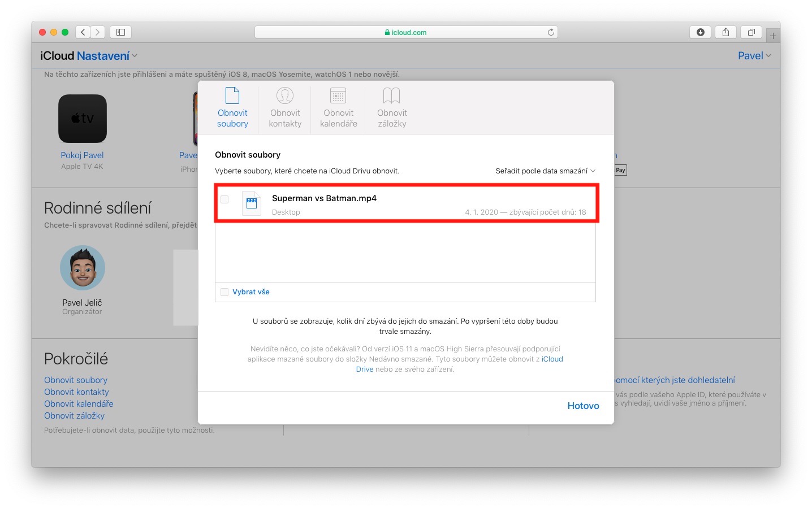Switch to Obnovit kontakty tab
The height and width of the screenshot is (509, 812).
point(285,107)
